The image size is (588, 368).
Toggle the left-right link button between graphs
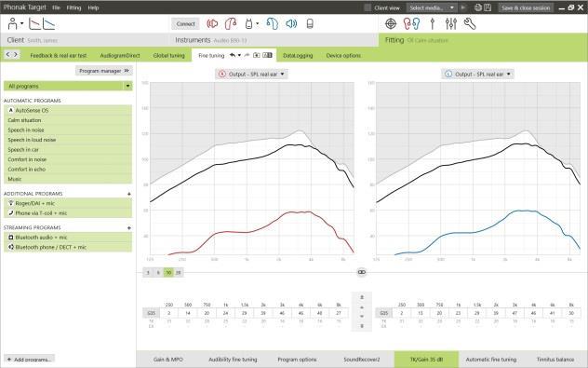click(362, 272)
